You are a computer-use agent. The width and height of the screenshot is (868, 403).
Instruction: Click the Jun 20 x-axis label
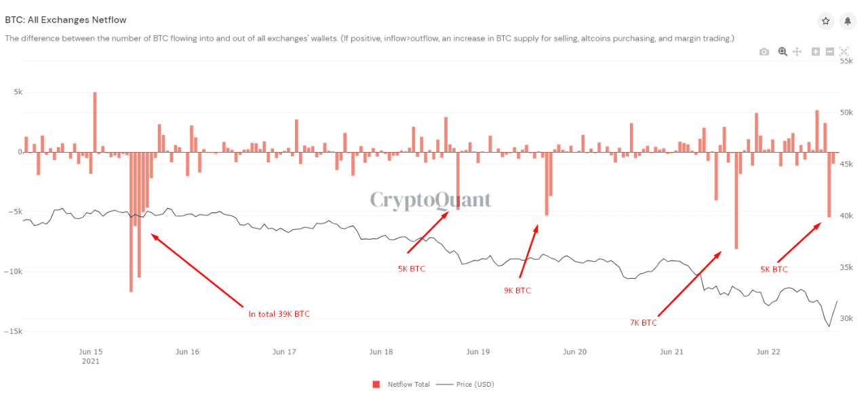(x=574, y=351)
